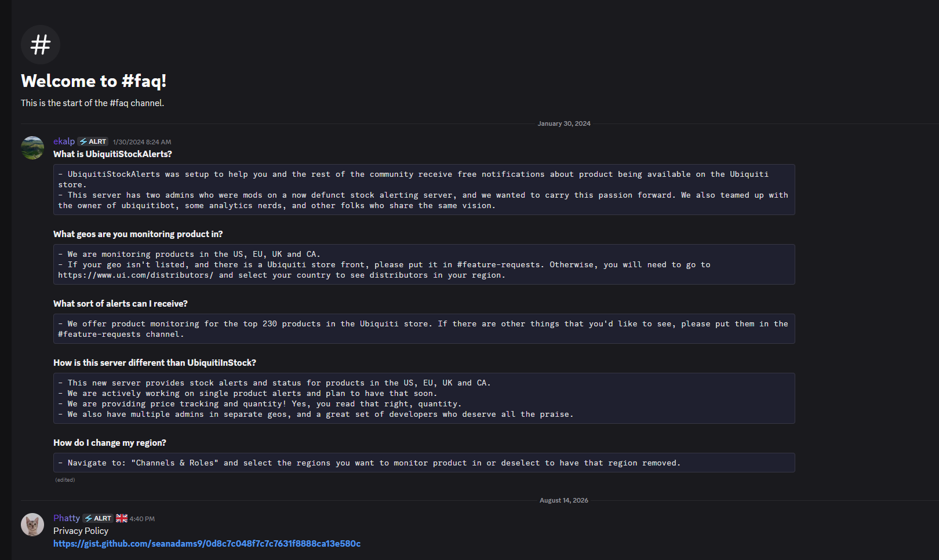Viewport: 939px width, 560px height.
Task: Click code block about price tracking and quantity
Action: (x=424, y=398)
